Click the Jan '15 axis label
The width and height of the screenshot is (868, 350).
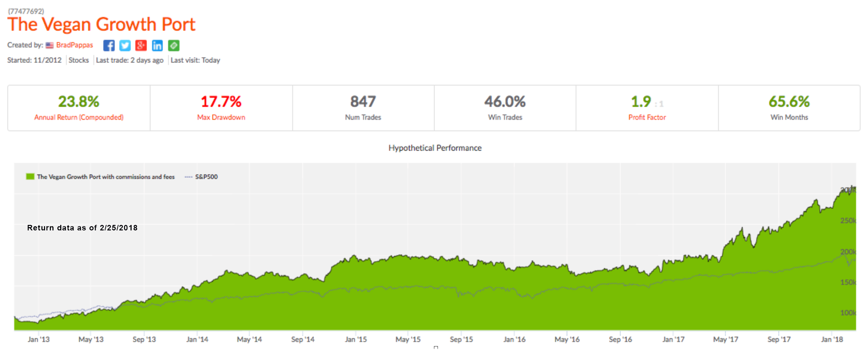point(356,340)
